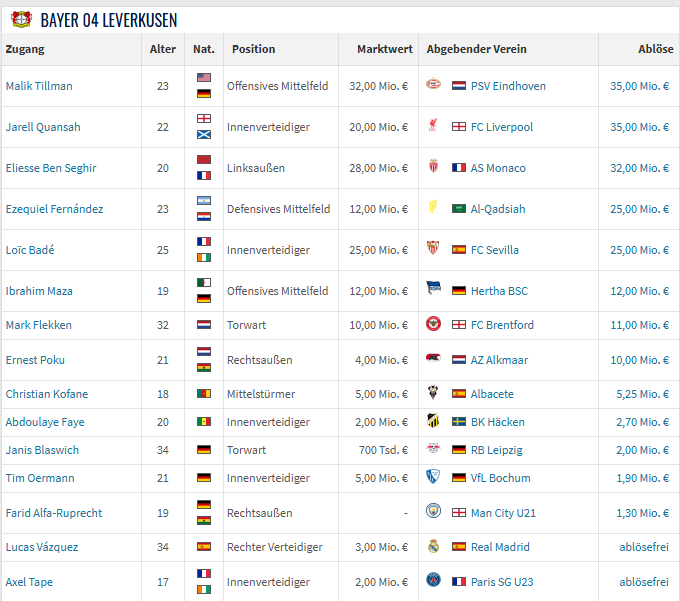Select the AS Monaco crest icon
This screenshot has height=601, width=680.
tap(433, 166)
